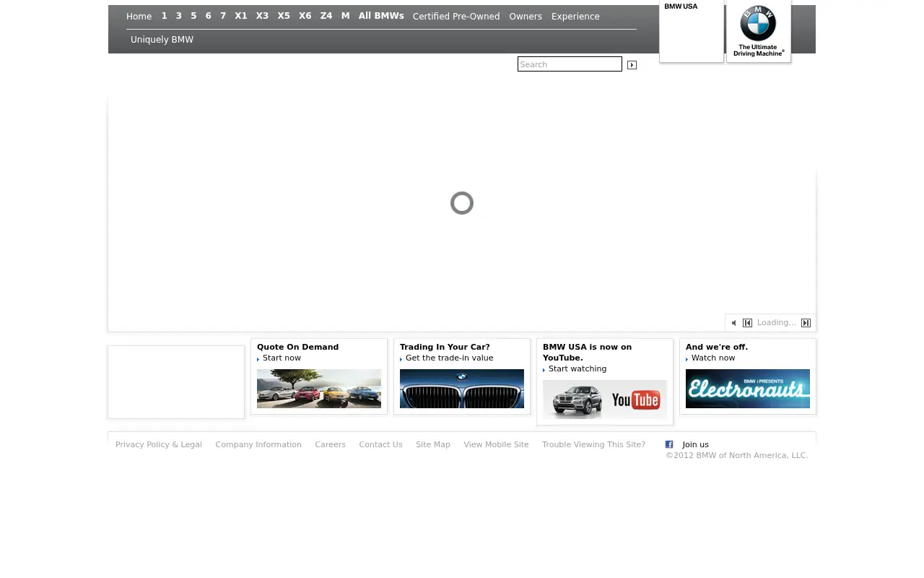Open the Uniquely BMW section
Image resolution: width=924 pixels, height=578 pixels.
[x=162, y=40]
